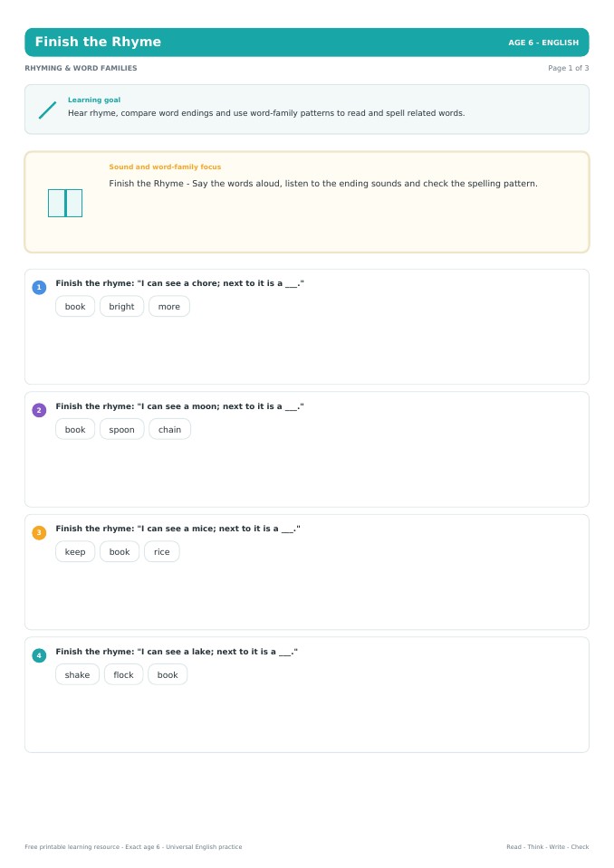This screenshot has height=868, width=614.
Task: Select the blue number 1 badge
Action: click(x=39, y=287)
